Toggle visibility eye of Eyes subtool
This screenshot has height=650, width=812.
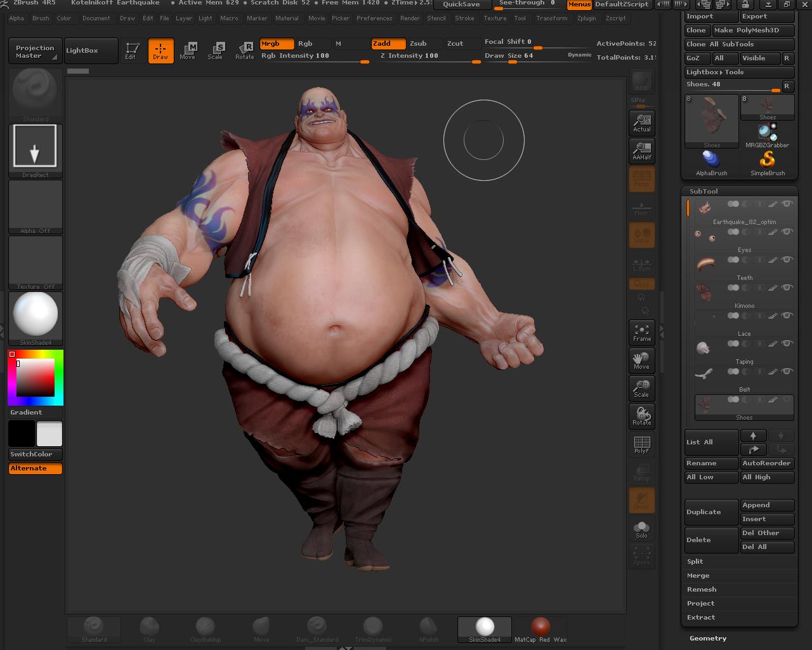787,232
